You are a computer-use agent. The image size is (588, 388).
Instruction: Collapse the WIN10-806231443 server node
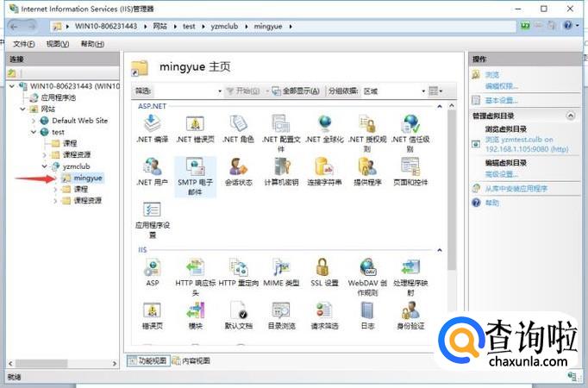(x=12, y=86)
